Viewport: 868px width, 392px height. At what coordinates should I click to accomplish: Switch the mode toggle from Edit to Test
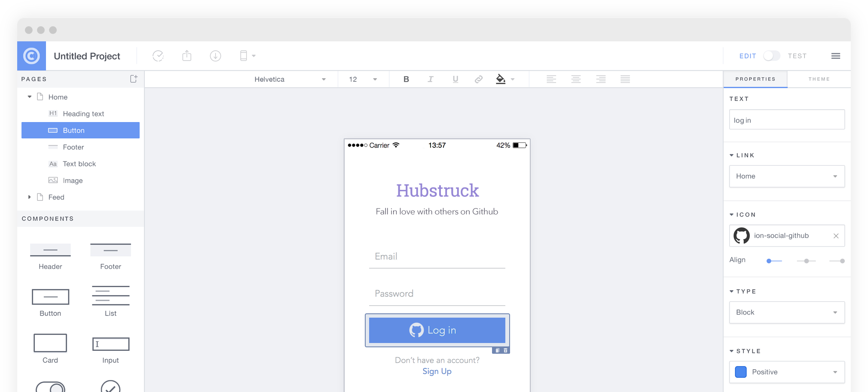tap(771, 56)
